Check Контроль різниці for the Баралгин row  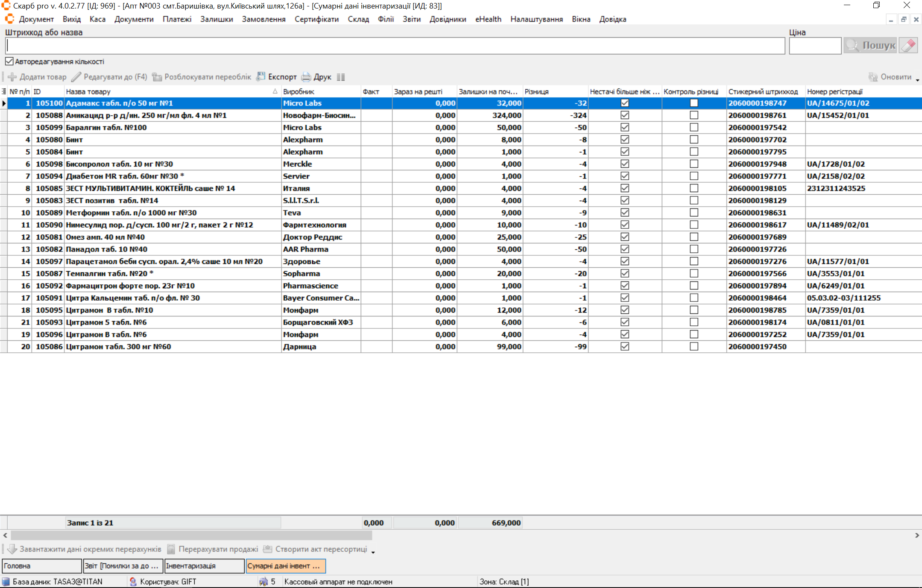(x=694, y=127)
